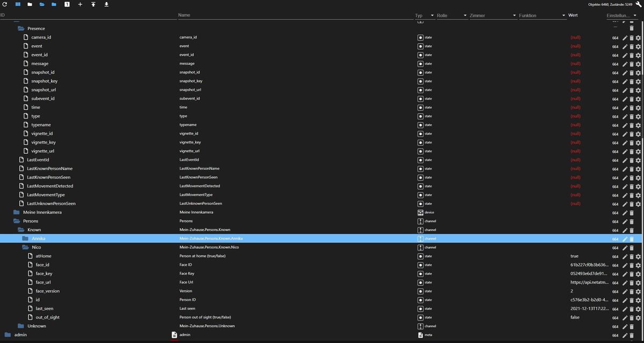This screenshot has width=644, height=343.
Task: Open the Typ filter dropdown
Action: (x=424, y=16)
